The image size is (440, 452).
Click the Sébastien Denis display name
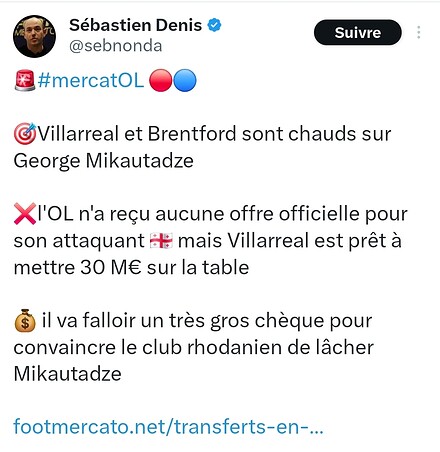[135, 25]
